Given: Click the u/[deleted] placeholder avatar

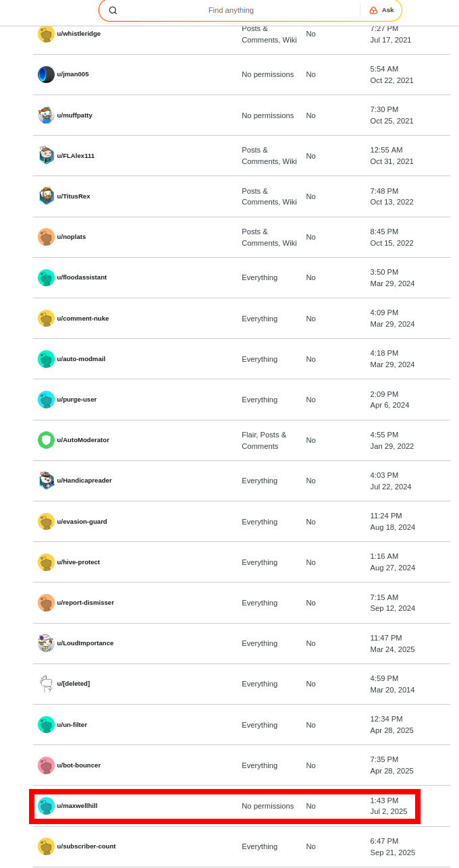Looking at the screenshot, I should pyautogui.click(x=46, y=684).
